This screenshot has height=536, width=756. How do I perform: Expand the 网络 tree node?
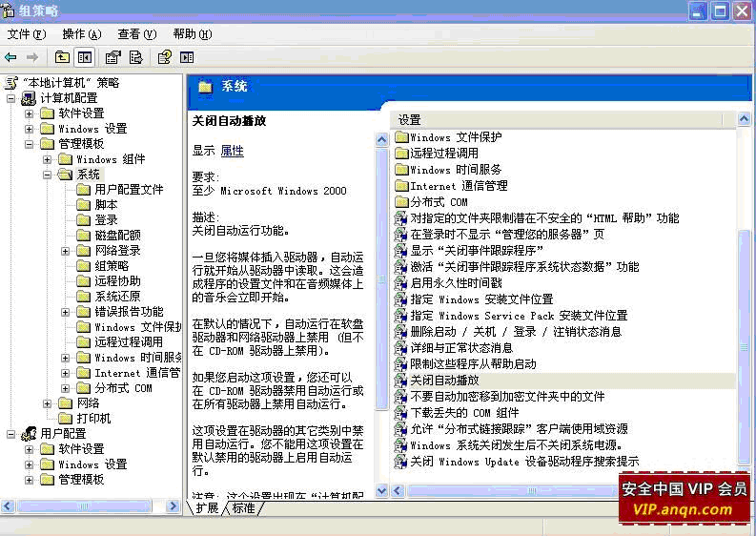coord(47,403)
